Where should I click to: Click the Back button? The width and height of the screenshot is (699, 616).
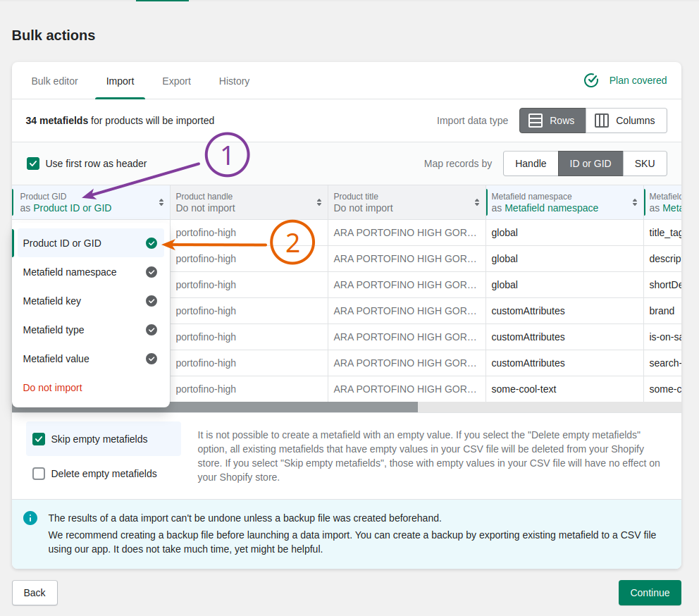pos(35,593)
